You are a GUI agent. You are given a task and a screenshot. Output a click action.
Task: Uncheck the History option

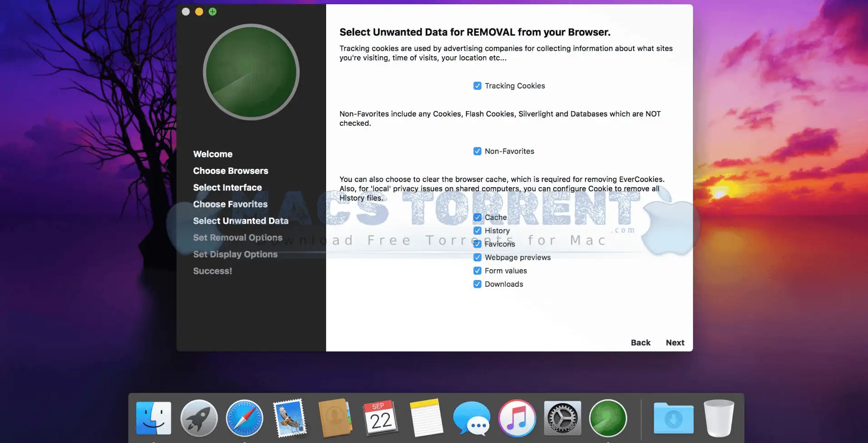click(477, 231)
